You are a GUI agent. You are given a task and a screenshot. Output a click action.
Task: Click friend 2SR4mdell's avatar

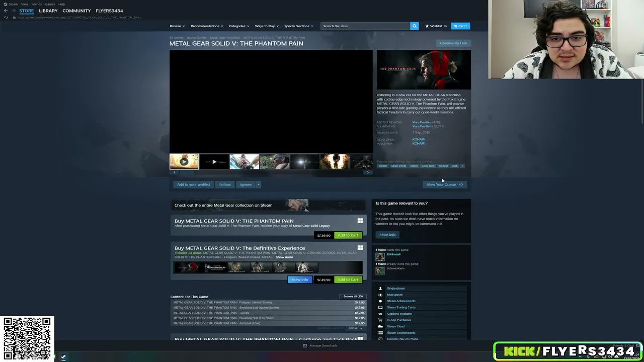click(x=380, y=256)
